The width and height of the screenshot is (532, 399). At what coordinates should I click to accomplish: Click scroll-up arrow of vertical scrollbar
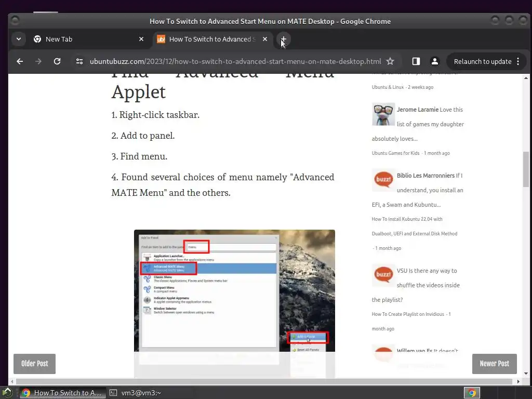tap(526, 78)
